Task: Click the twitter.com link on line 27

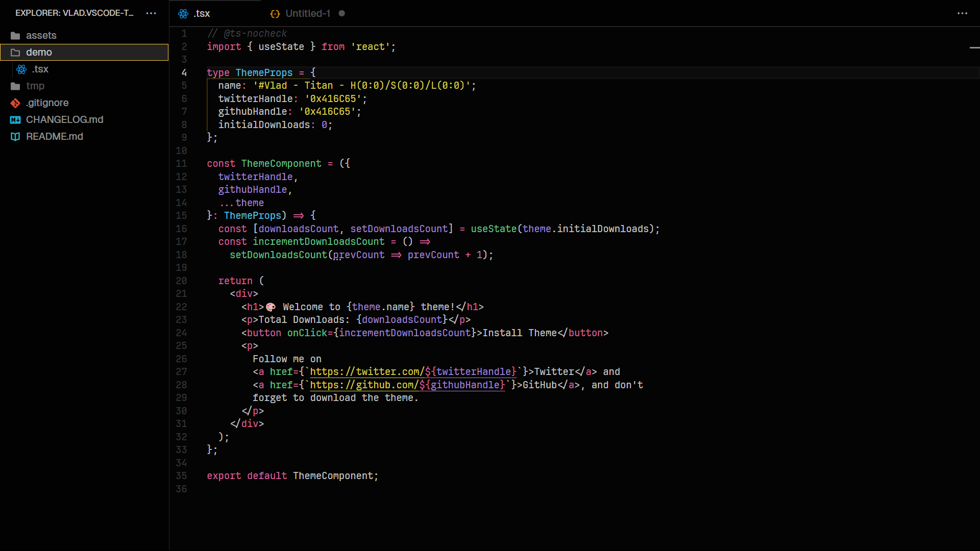Action: 413,372
